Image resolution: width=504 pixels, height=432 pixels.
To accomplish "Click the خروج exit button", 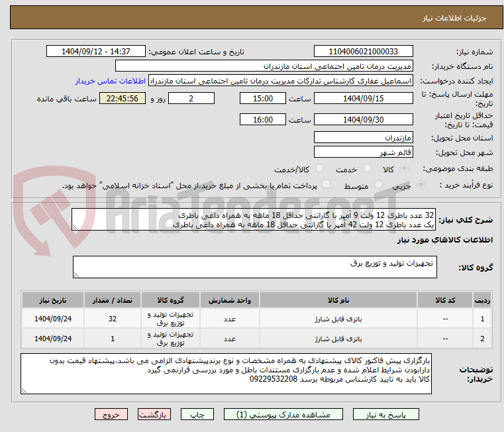I will pos(111,414).
